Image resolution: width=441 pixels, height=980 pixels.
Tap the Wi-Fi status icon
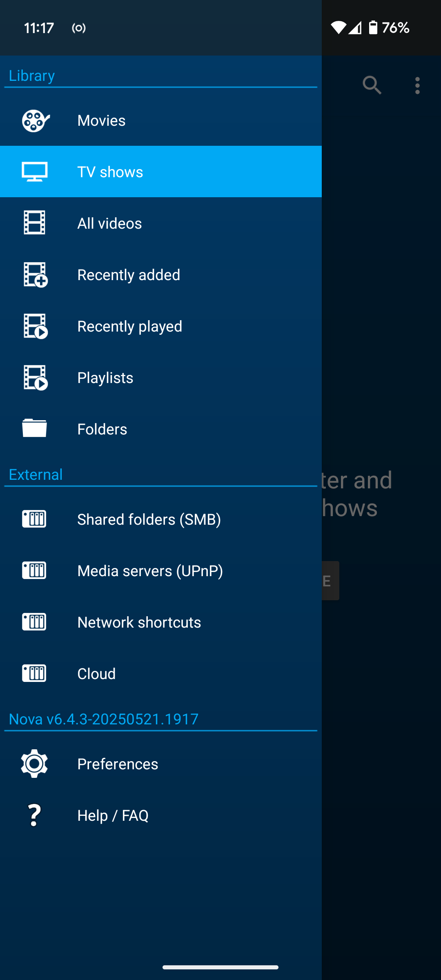339,28
